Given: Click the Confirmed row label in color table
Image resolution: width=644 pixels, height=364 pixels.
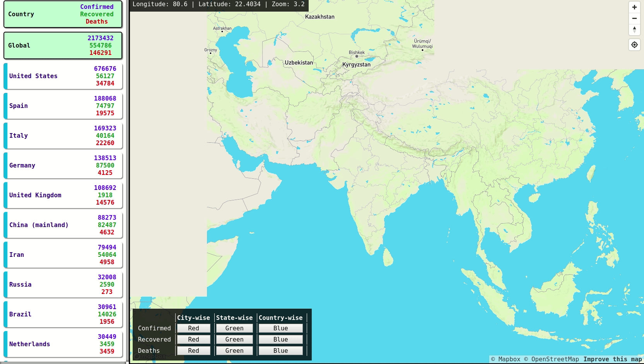Looking at the screenshot, I should (x=154, y=328).
